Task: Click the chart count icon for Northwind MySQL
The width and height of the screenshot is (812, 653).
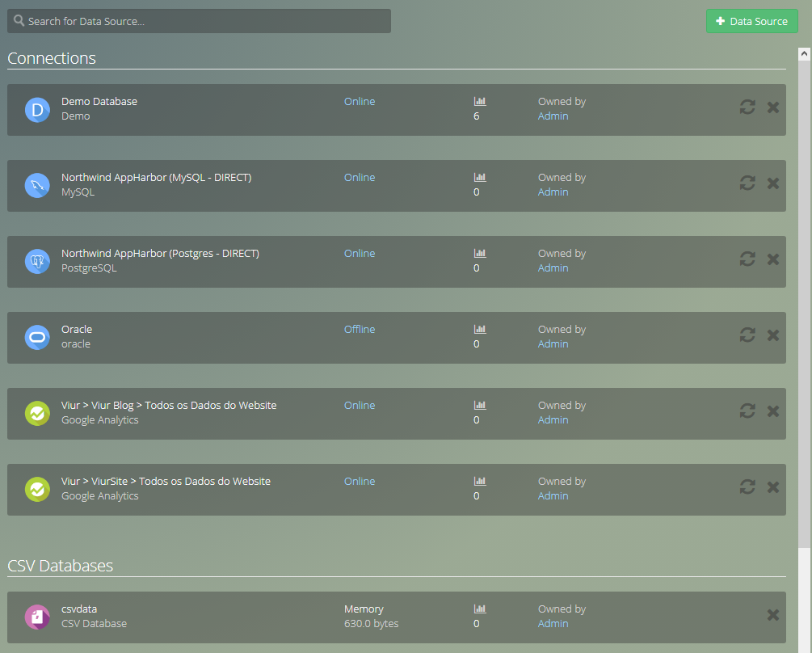Action: [x=480, y=177]
